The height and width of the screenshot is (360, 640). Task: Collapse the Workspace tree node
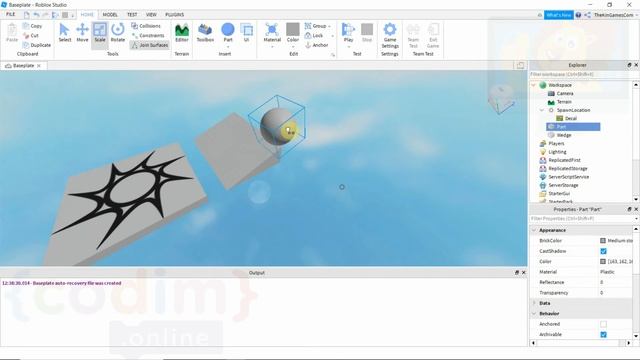534,85
